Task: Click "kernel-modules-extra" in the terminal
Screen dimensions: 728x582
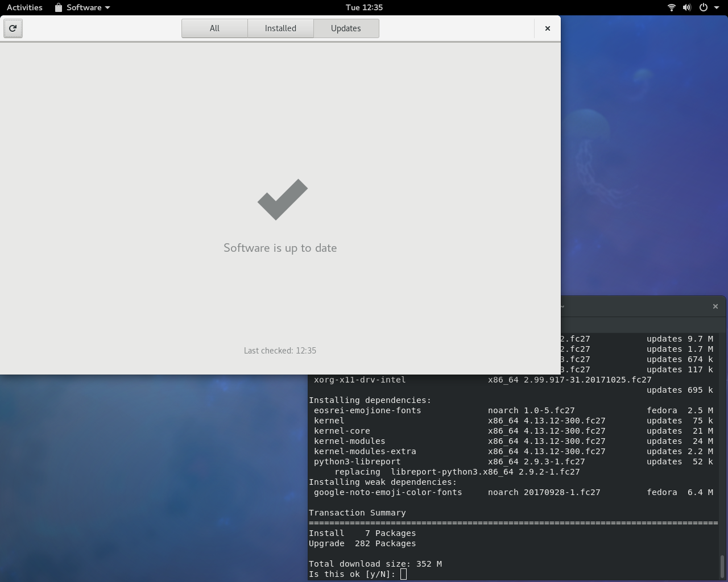Action: pyautogui.click(x=365, y=451)
